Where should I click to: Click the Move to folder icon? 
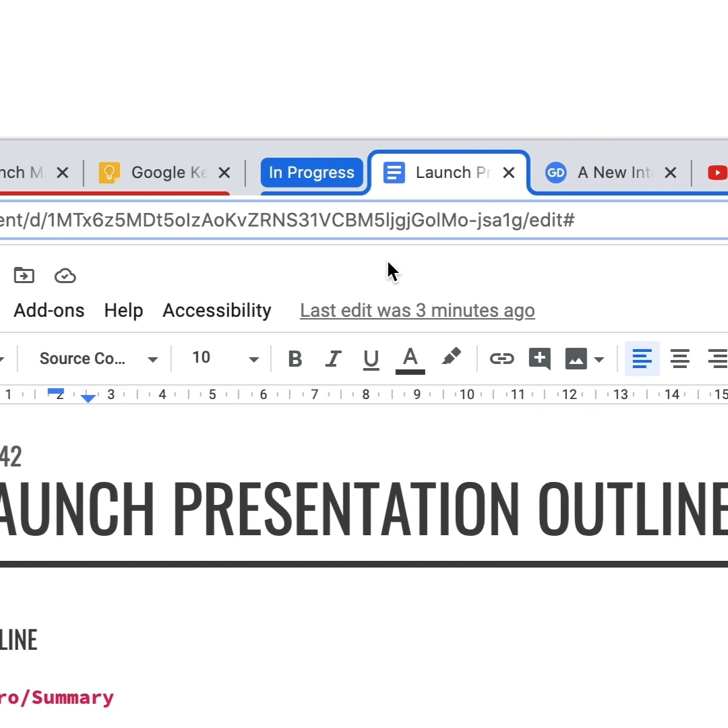point(24,276)
